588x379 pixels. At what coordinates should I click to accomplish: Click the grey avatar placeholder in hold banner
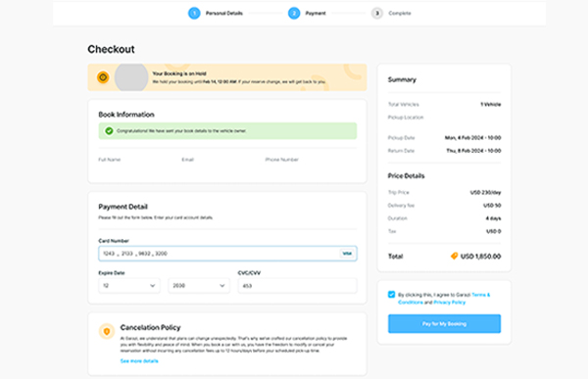tap(131, 77)
